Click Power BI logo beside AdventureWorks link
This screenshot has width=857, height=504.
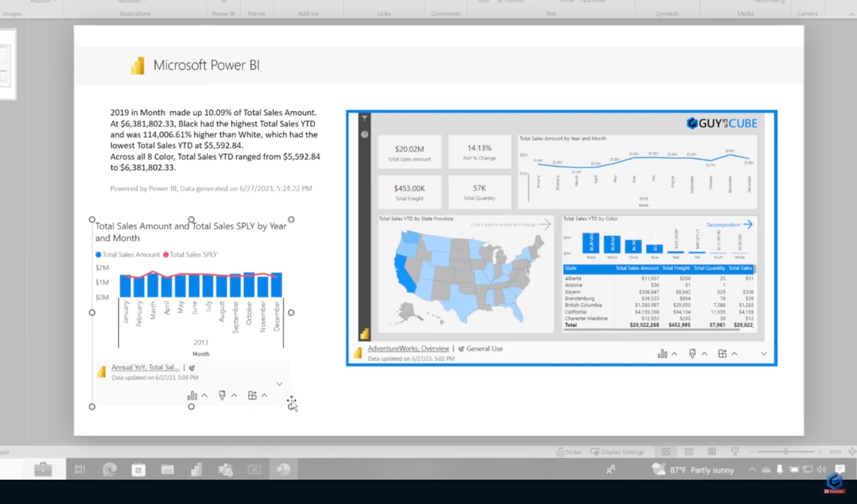(358, 353)
